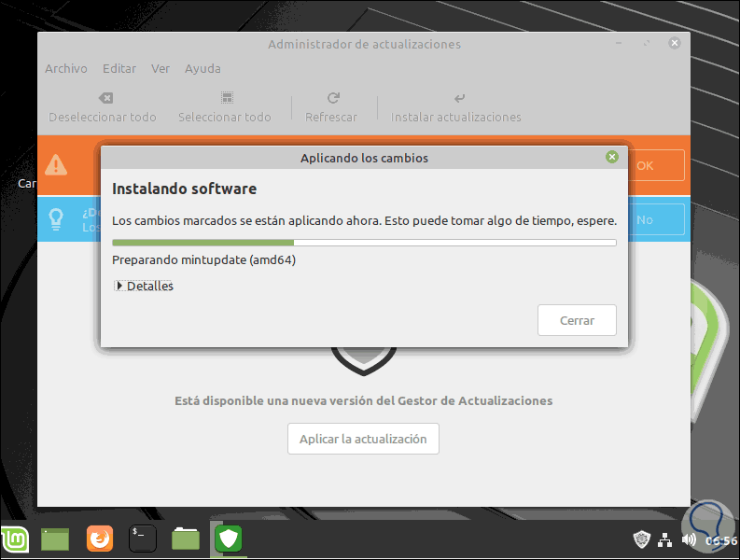The image size is (740, 560).
Task: Click the Instalar actualizaciones label
Action: 456,117
